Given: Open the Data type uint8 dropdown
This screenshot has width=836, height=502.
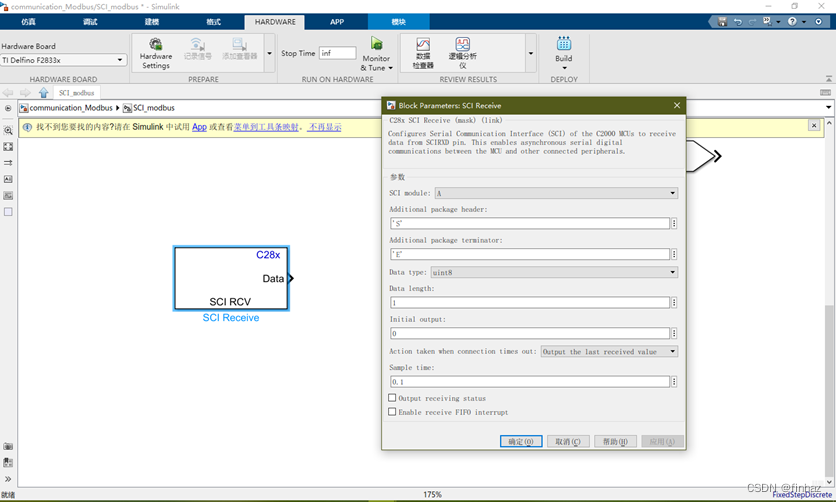Looking at the screenshot, I should [x=554, y=272].
